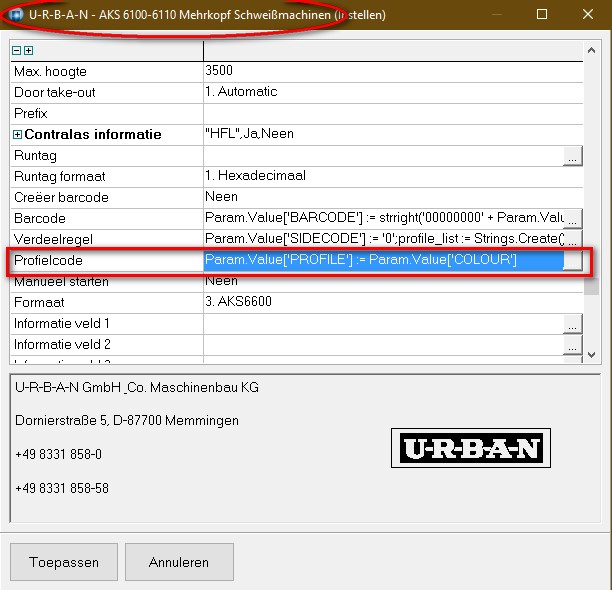
Task: Select the Door take-out row label
Action: (55, 93)
